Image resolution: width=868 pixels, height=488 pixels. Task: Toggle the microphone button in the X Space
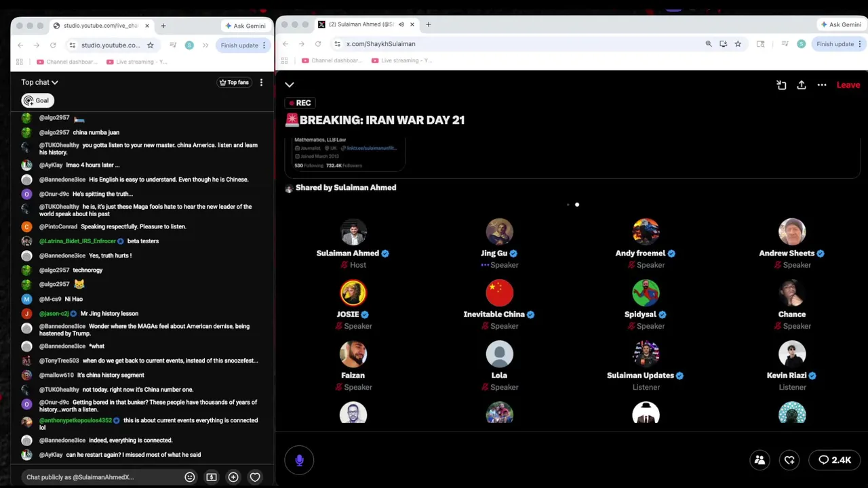pos(299,460)
